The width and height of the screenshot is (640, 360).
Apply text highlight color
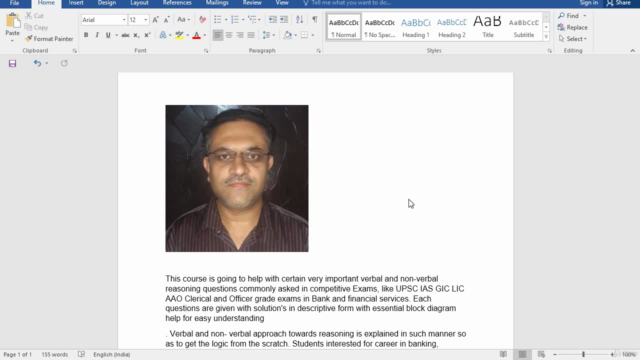179,35
